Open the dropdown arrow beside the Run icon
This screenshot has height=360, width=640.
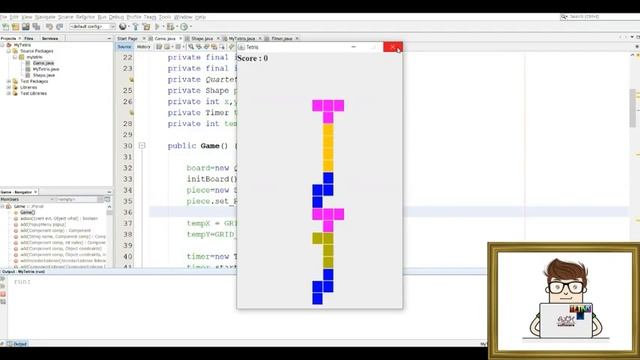[x=163, y=27]
